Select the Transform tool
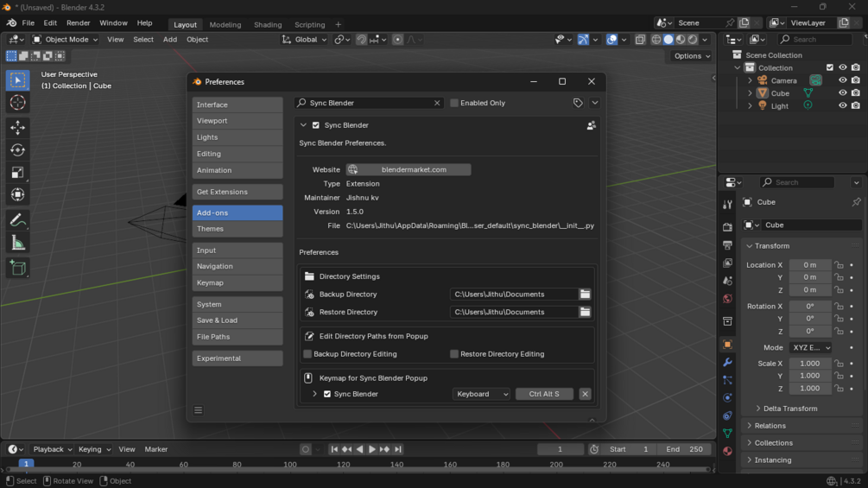This screenshot has height=488, width=868. coord(18,194)
